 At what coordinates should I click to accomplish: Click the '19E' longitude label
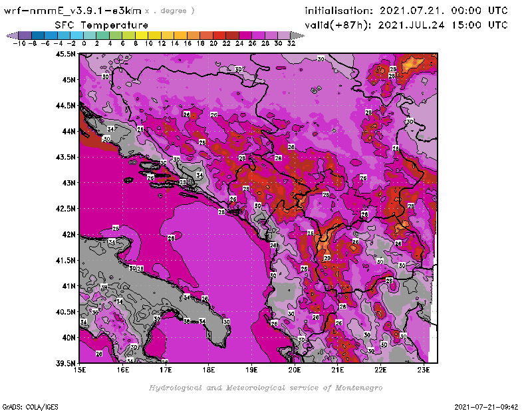(x=251, y=370)
